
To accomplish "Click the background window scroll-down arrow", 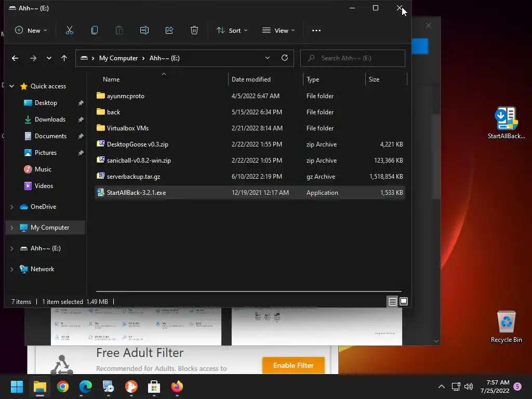I will [436, 341].
